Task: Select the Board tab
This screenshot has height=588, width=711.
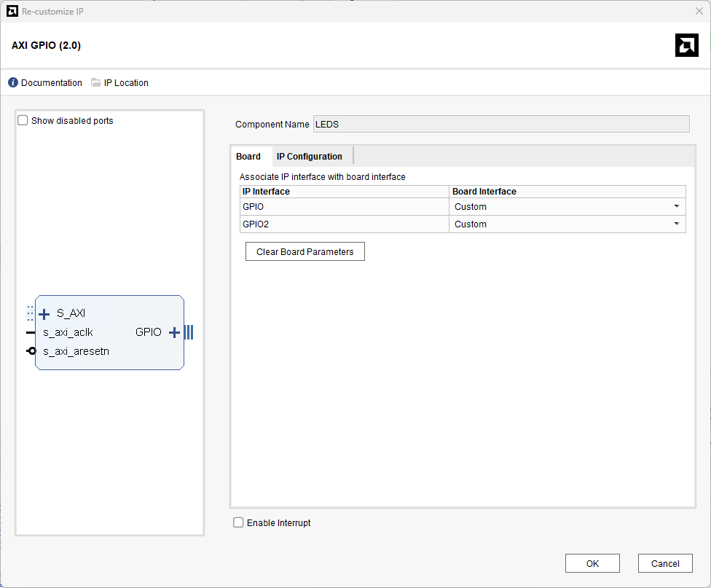Action: pyautogui.click(x=248, y=157)
